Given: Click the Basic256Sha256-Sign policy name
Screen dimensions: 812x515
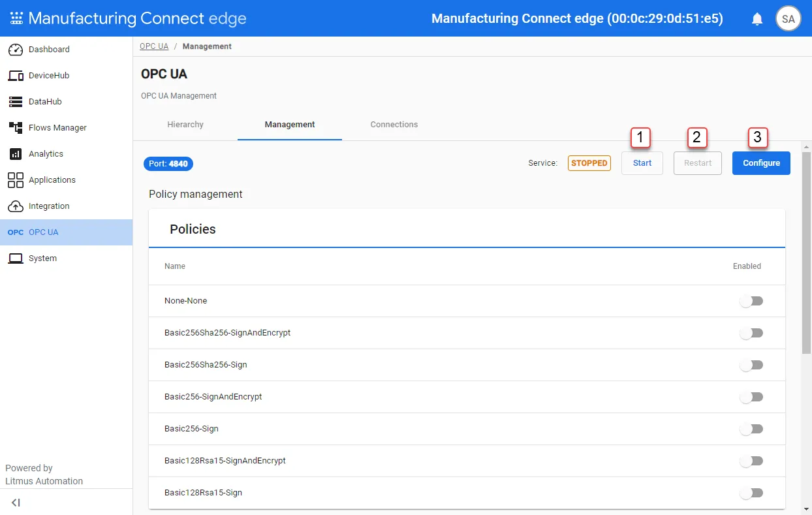Looking at the screenshot, I should tap(206, 365).
